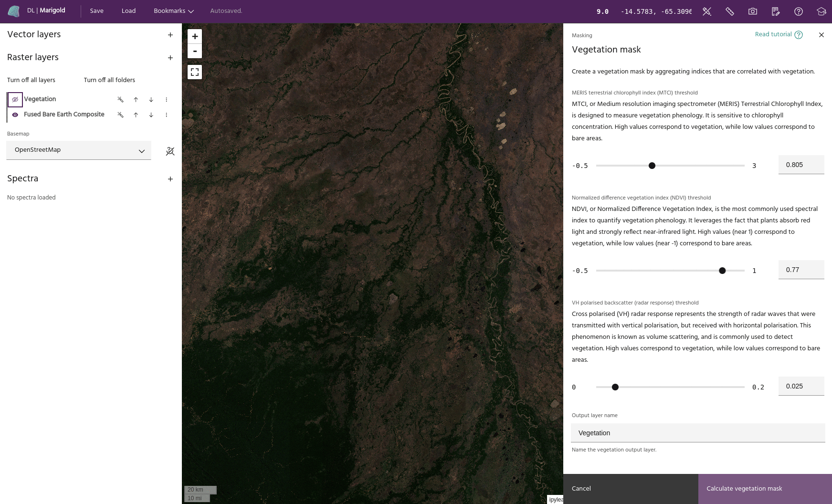Open the ruler measurement tool
The image size is (832, 504).
pos(729,11)
